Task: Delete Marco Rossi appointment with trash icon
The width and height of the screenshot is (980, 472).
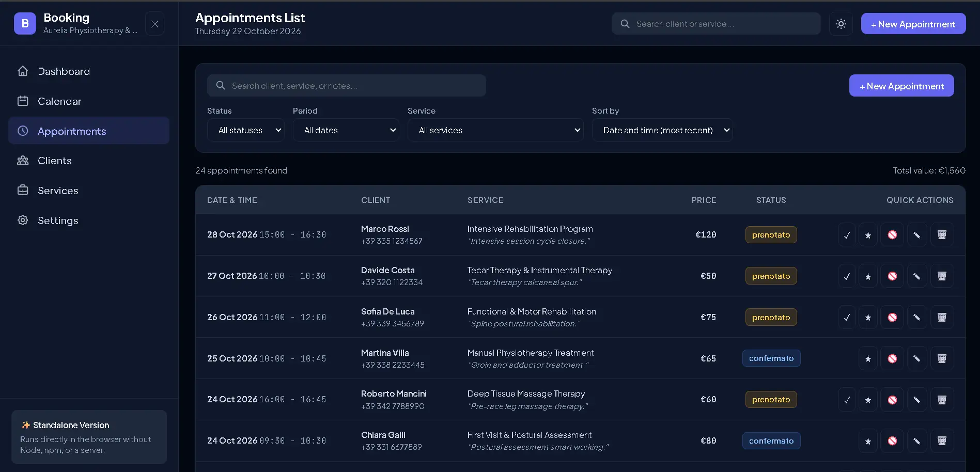Action: tap(942, 235)
